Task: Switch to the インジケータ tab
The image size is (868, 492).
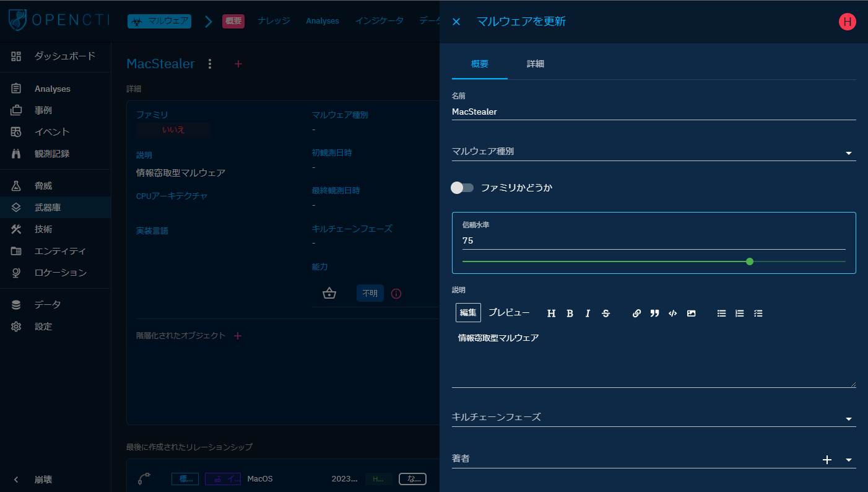Action: tap(380, 21)
